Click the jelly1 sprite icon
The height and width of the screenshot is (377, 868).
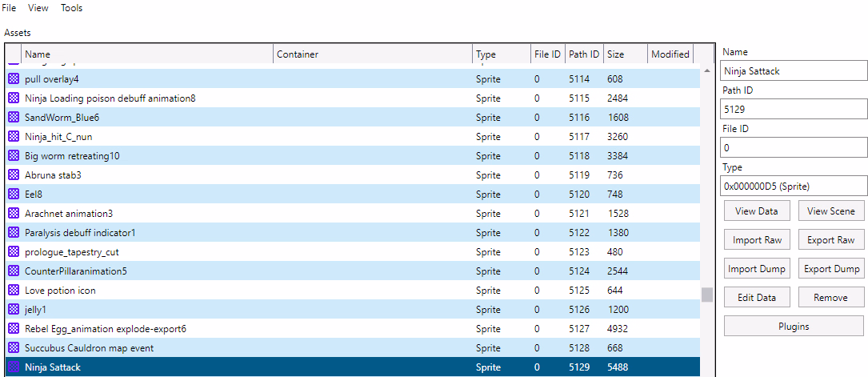pos(14,310)
